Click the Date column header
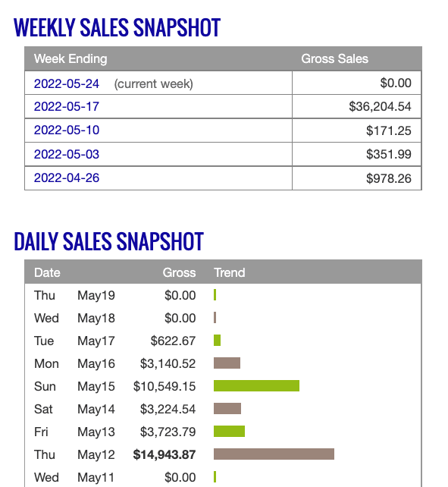Image resolution: width=448 pixels, height=487 pixels. click(47, 272)
